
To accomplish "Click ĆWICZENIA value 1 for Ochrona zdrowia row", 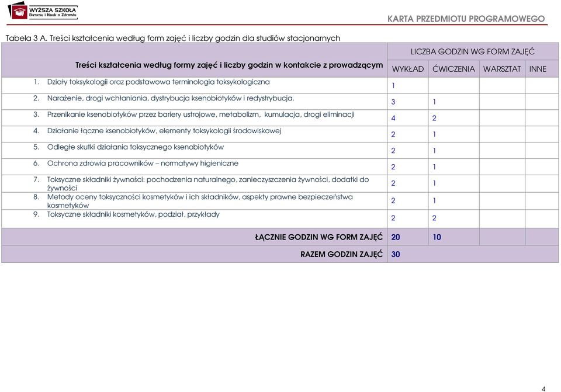I will point(434,167).
